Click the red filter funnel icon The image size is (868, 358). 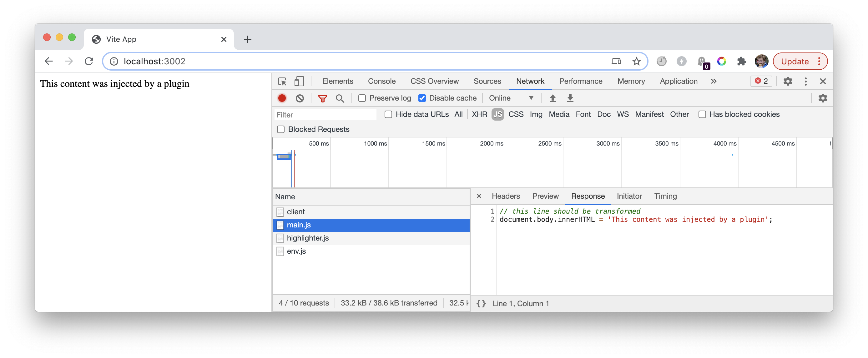tap(322, 98)
